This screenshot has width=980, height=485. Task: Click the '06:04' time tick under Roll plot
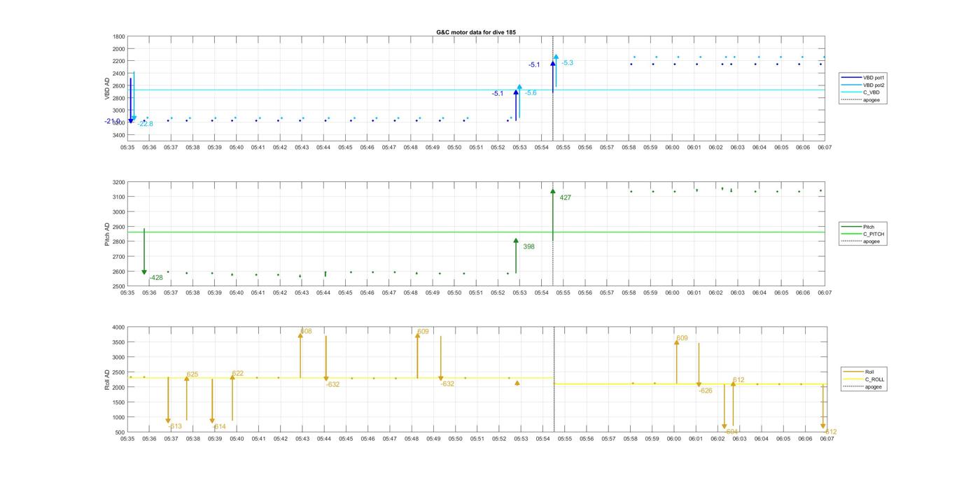click(x=762, y=439)
